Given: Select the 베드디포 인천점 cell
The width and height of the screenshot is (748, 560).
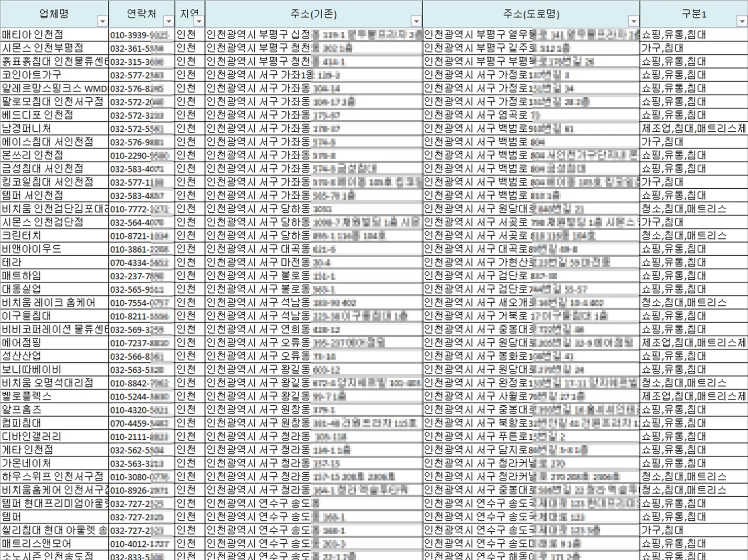Looking at the screenshot, I should tap(54, 115).
